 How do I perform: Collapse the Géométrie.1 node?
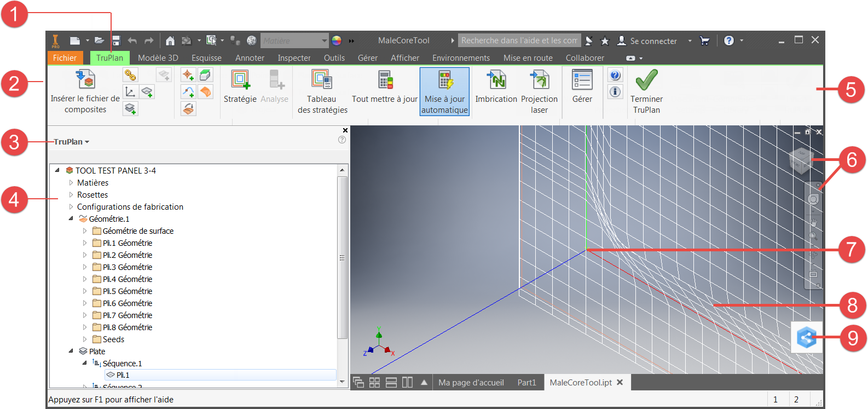tap(71, 218)
